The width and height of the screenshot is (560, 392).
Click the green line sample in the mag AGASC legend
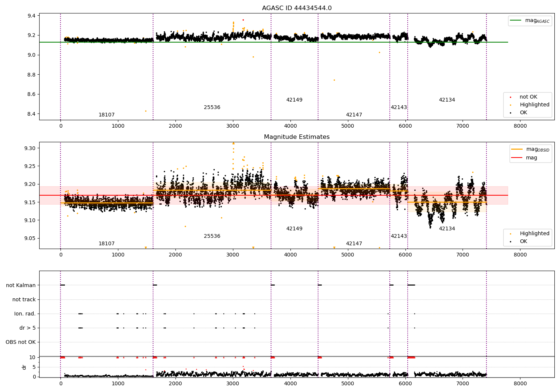tap(516, 21)
